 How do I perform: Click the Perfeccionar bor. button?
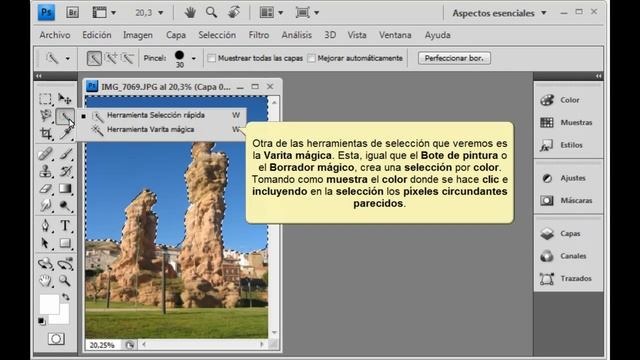[x=454, y=58]
